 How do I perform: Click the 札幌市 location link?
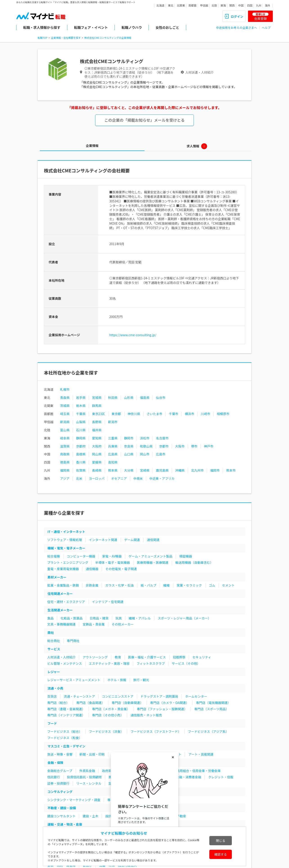(x=65, y=390)
